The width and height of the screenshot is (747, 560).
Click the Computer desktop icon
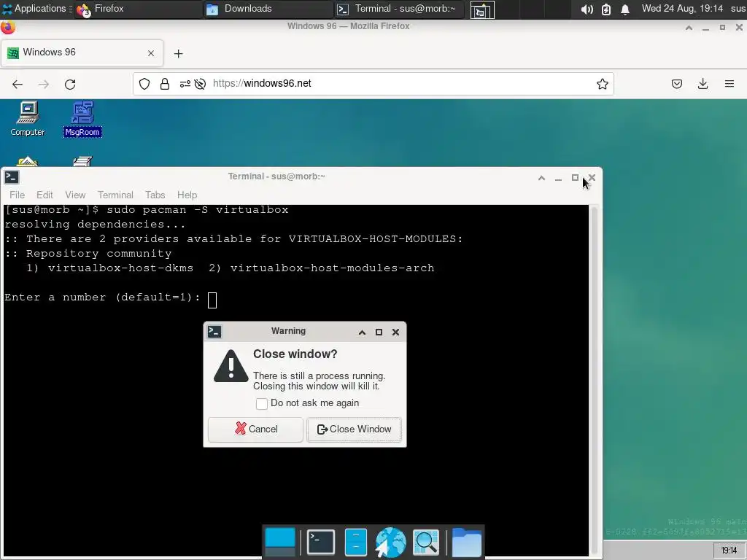27,119
